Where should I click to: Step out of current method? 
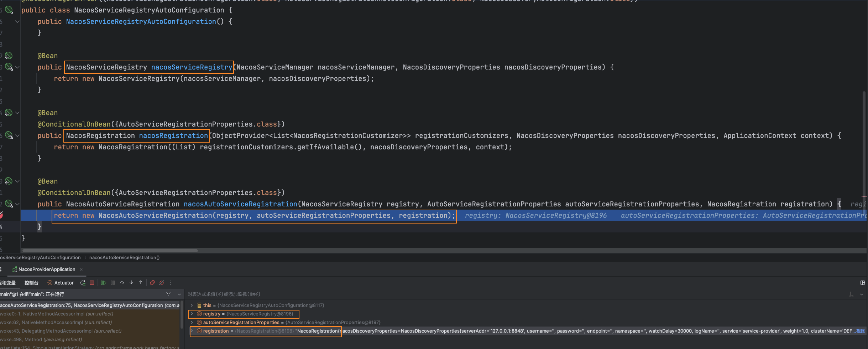pos(141,283)
